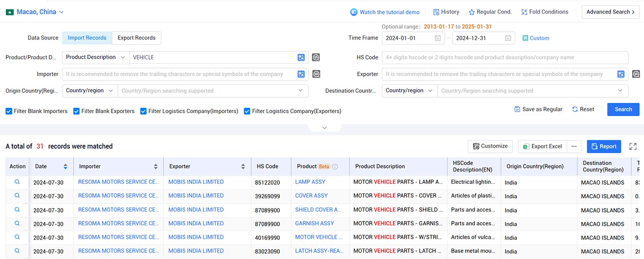Collapse the search panel with the chevron
The height and width of the screenshot is (259, 644).
(x=324, y=128)
